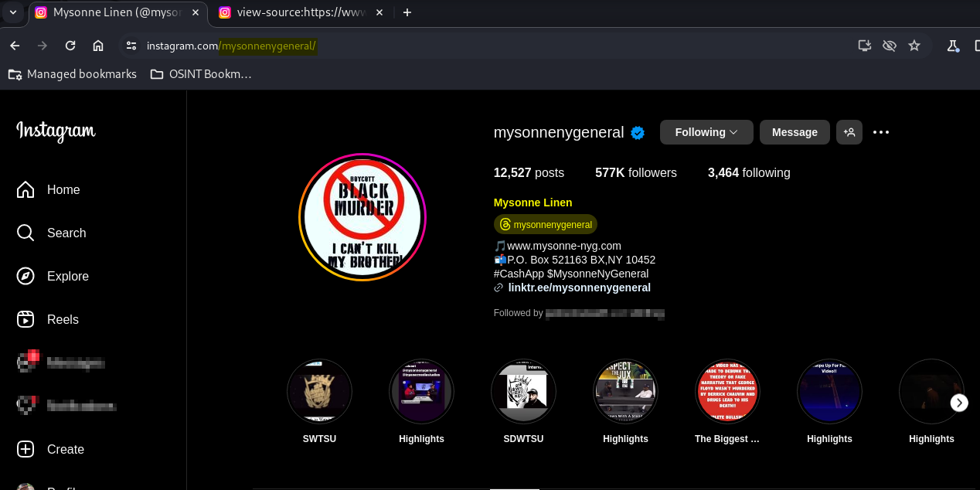The height and width of the screenshot is (490, 980).
Task: Click the Message button
Action: click(795, 132)
